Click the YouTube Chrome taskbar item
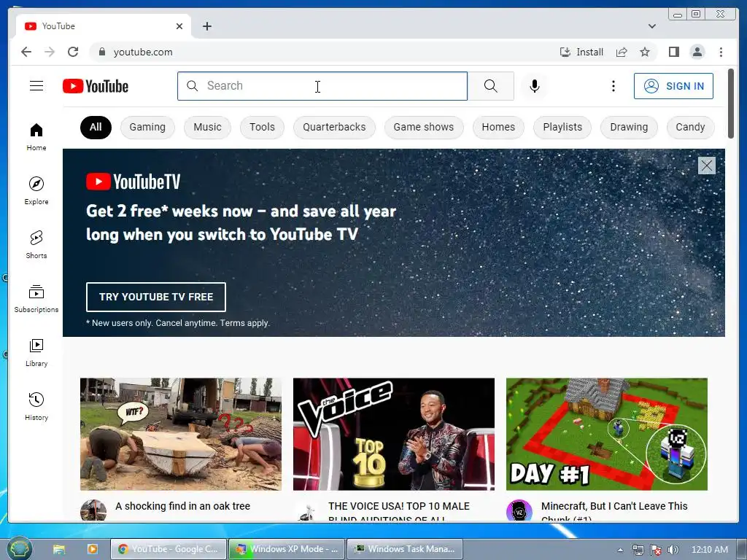The image size is (747, 560). tap(169, 549)
